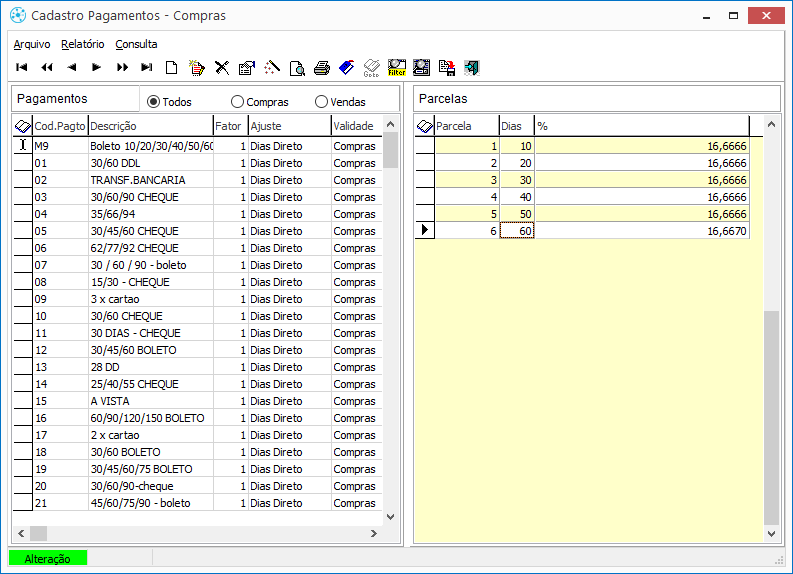Open the Arquivo menu
793x574 pixels.
[32, 44]
